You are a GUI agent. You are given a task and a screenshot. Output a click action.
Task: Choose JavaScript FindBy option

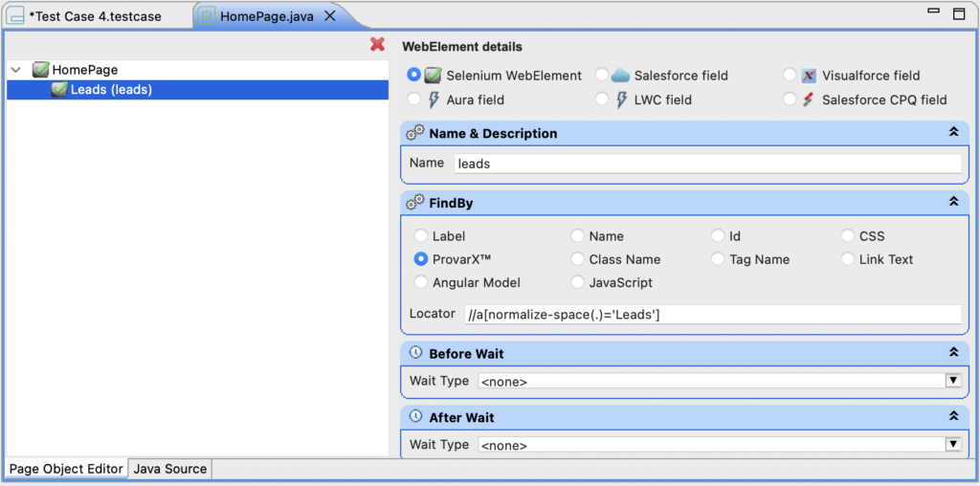point(578,282)
